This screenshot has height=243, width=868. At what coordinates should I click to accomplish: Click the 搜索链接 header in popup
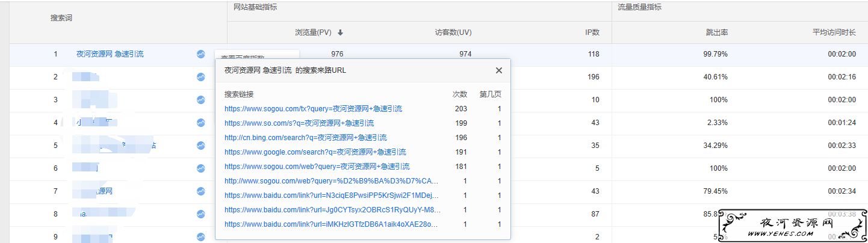click(239, 94)
